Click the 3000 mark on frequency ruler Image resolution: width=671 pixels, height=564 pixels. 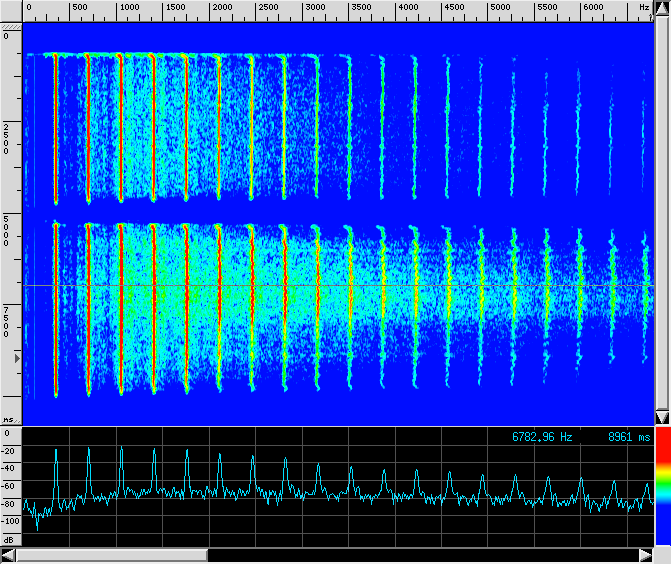pos(315,7)
